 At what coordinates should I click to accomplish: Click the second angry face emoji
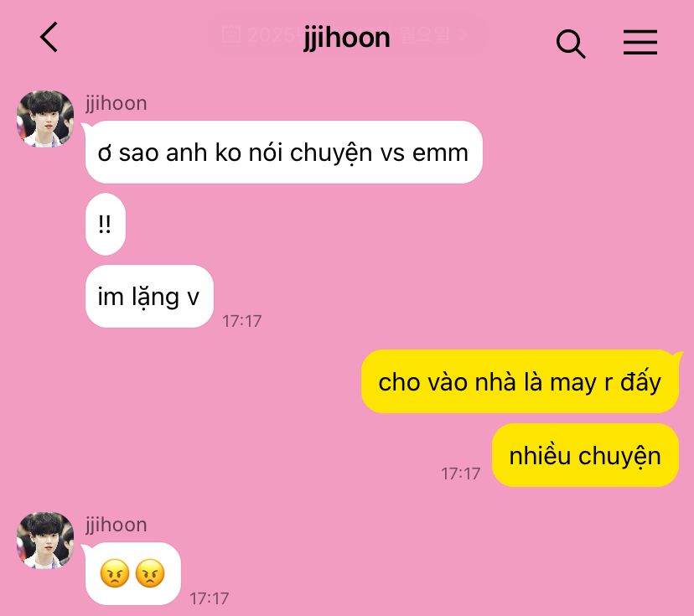coord(150,573)
